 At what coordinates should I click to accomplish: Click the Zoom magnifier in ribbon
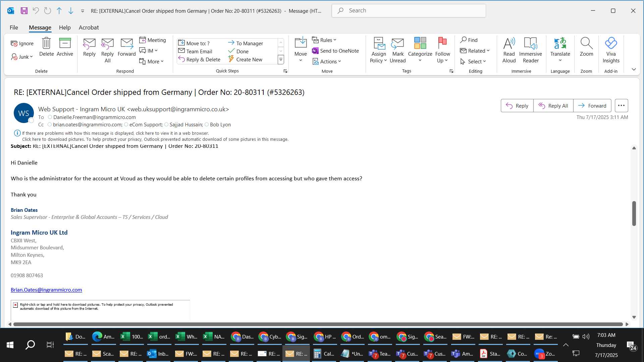(x=586, y=47)
